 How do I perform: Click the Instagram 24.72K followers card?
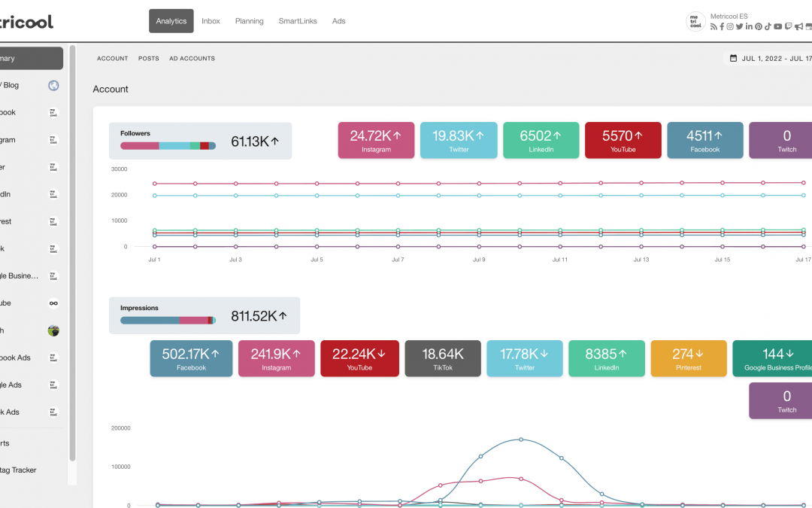(376, 141)
